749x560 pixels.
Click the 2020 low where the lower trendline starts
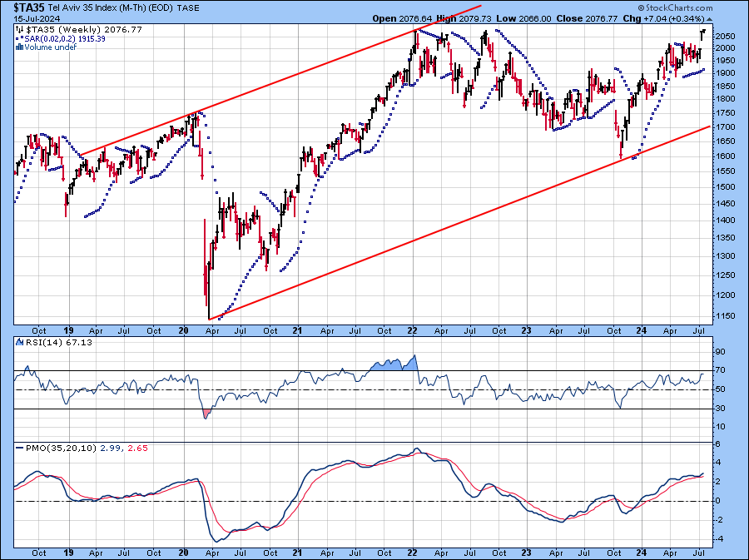tap(209, 318)
